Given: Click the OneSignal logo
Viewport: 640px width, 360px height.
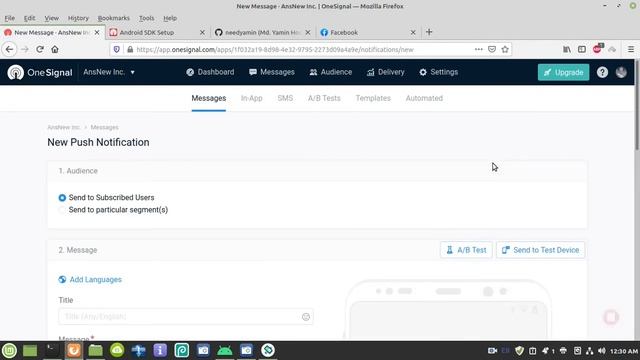Looking at the screenshot, I should [x=40, y=72].
